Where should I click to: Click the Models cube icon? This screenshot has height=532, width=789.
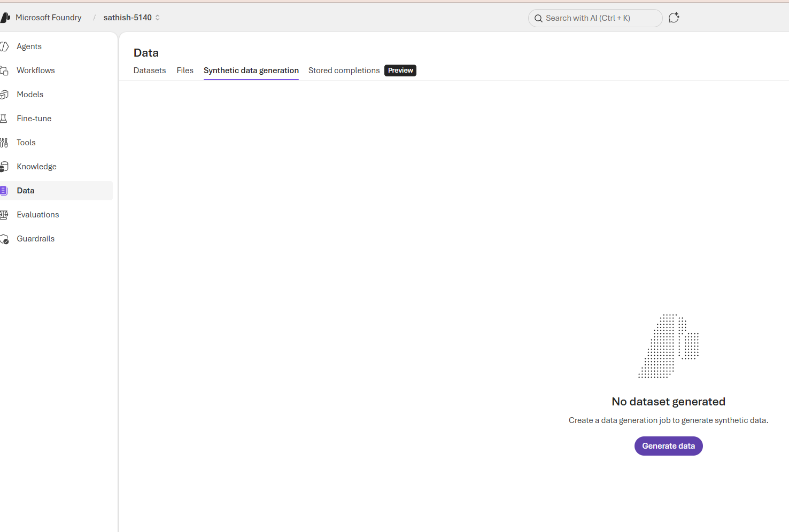4,95
